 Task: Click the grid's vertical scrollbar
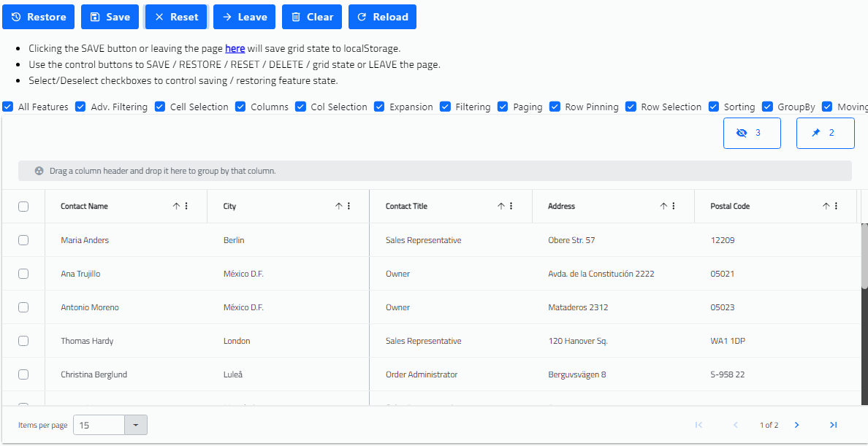(x=864, y=255)
